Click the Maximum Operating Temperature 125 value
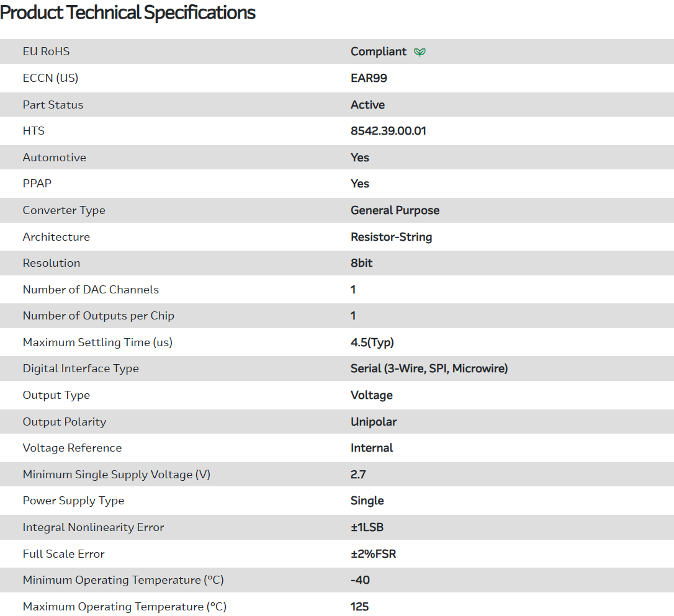 coord(359,607)
